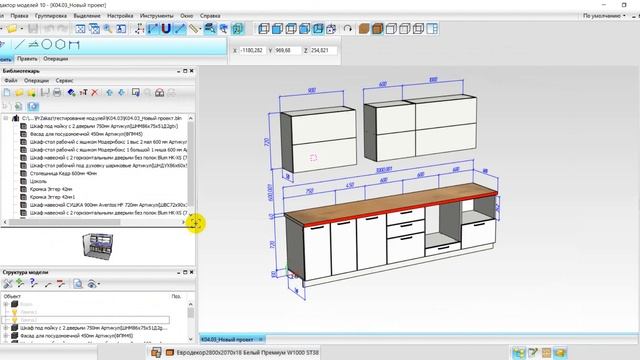Open the Настройка menu

click(120, 16)
